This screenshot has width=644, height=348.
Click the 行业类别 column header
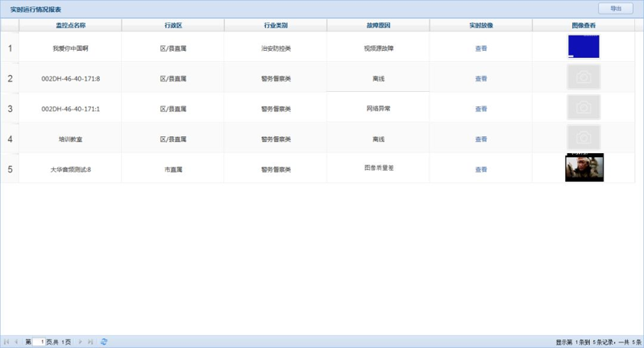[x=276, y=26]
